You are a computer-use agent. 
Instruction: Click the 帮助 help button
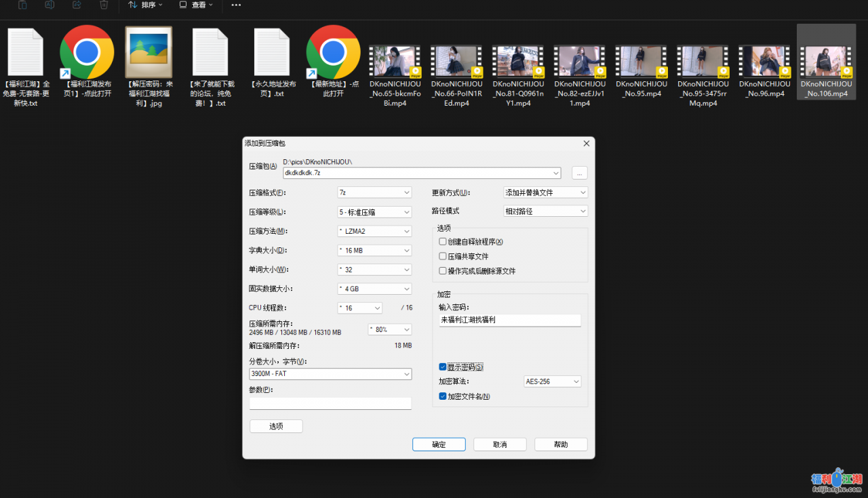point(561,444)
